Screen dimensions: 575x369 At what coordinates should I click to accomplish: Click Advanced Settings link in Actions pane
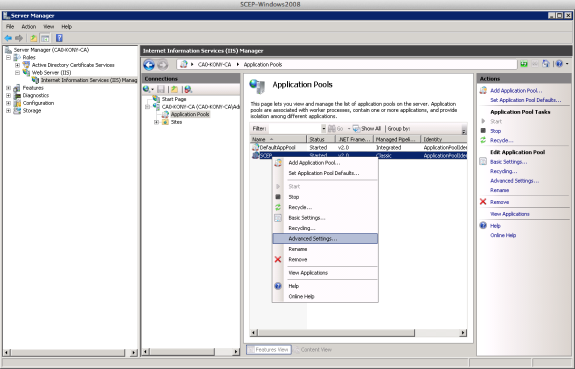click(514, 180)
